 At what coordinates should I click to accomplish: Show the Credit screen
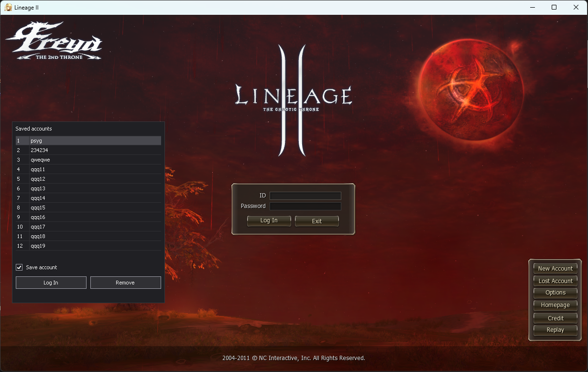[555, 318]
